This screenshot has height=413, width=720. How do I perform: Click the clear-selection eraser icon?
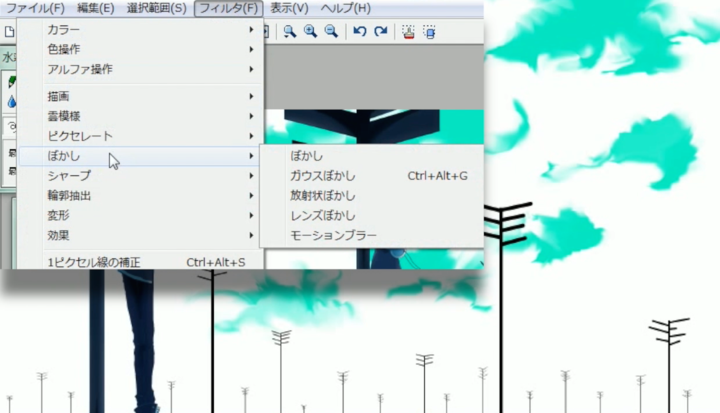pos(429,32)
